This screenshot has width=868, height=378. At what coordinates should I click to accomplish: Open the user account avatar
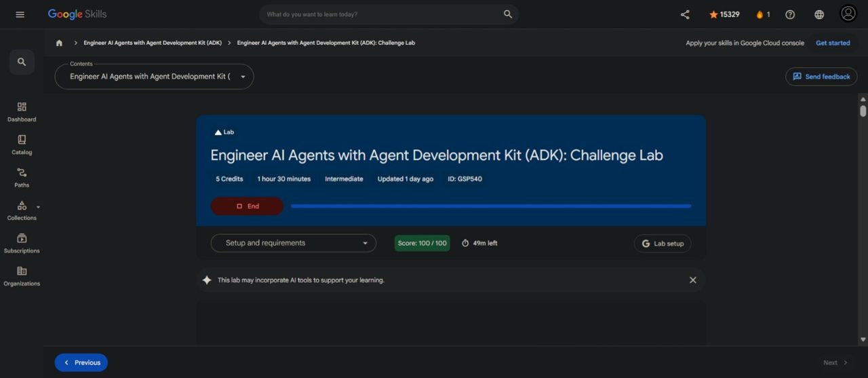point(848,14)
